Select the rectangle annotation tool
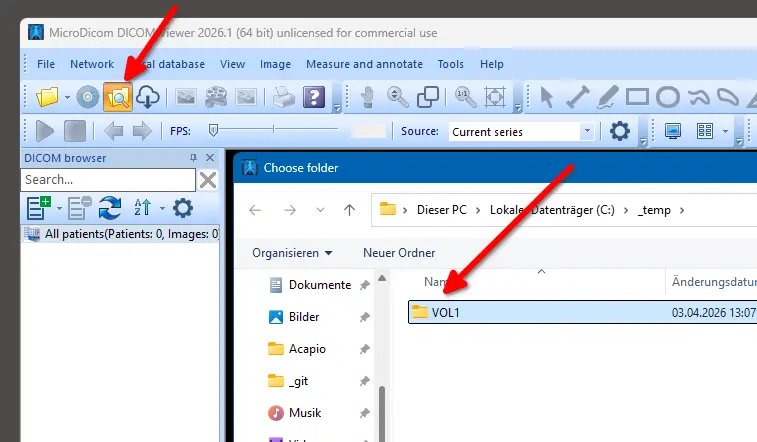 point(638,97)
